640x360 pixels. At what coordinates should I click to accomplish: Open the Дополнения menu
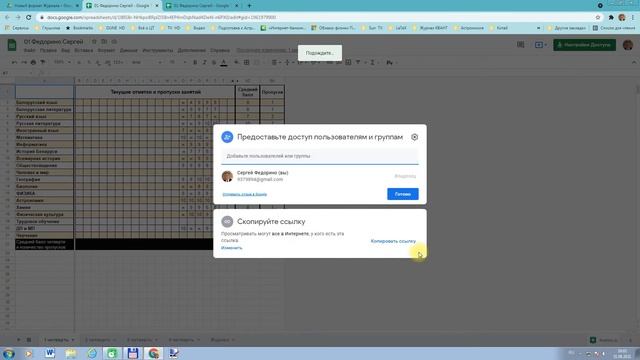[191, 50]
